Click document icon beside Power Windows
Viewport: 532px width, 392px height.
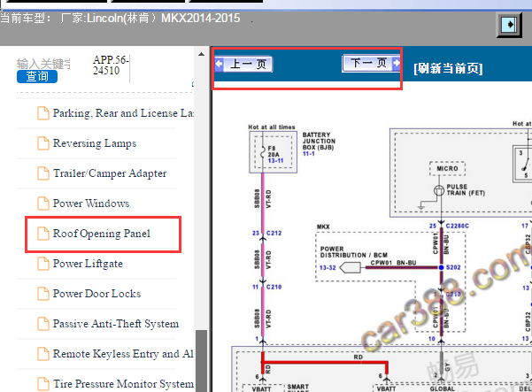coord(43,204)
